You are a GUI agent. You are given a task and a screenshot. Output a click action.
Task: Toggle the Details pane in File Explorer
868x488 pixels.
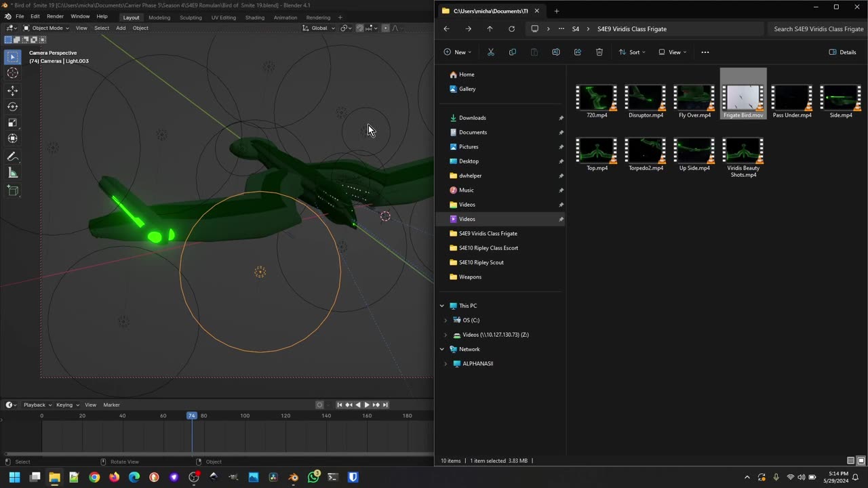point(843,52)
